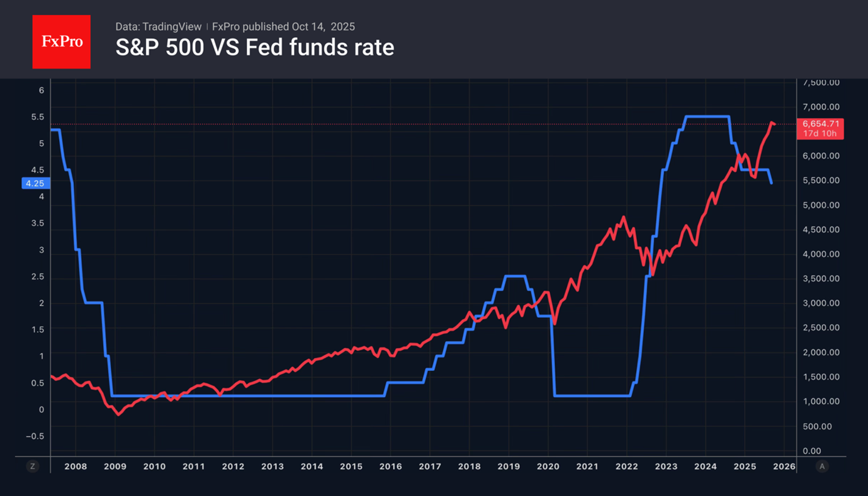Click the red FxPro logo
This screenshot has width=868, height=496.
pos(61,42)
